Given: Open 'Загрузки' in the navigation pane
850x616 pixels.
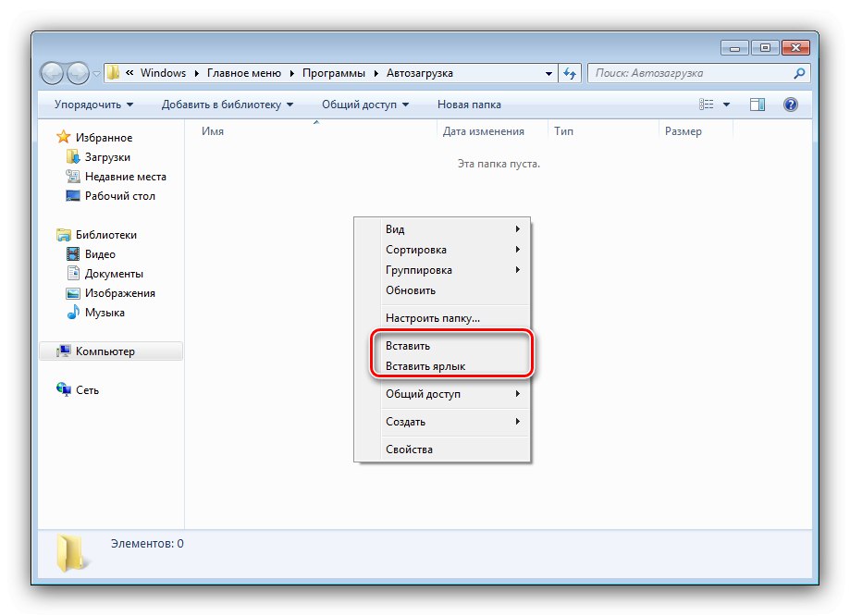Looking at the screenshot, I should click(107, 157).
